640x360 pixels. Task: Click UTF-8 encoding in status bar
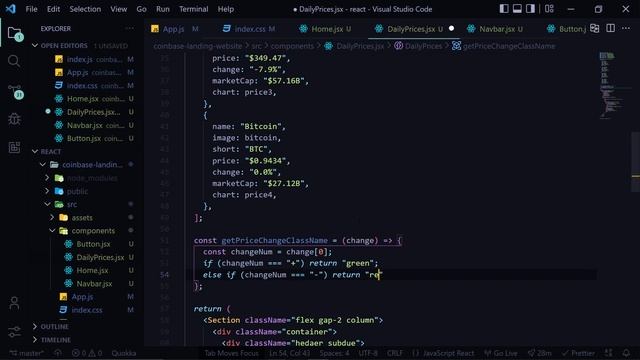click(368, 353)
